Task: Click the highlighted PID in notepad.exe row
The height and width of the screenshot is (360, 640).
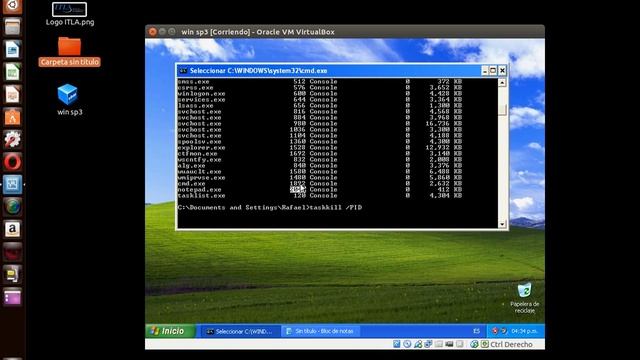Action: click(298, 189)
